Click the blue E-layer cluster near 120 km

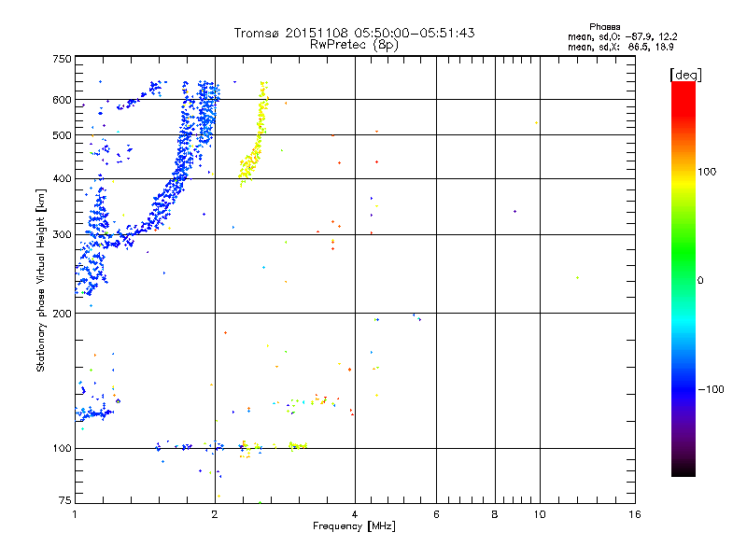click(95, 413)
